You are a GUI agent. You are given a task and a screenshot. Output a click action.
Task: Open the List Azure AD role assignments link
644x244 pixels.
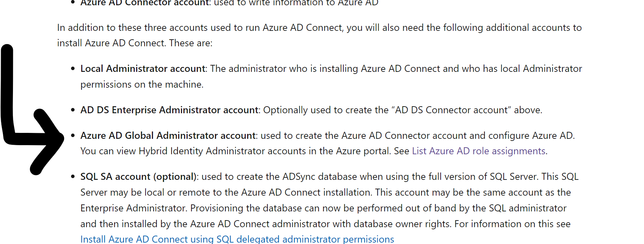coord(478,151)
